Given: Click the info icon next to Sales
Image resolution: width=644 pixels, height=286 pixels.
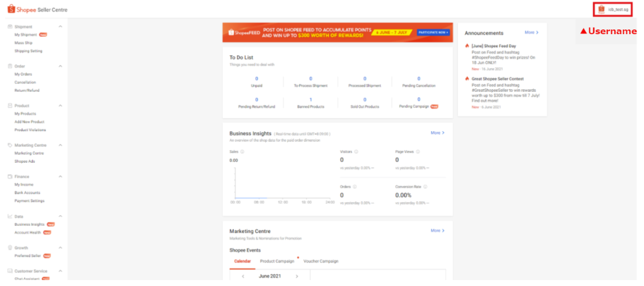Looking at the screenshot, I should [x=242, y=152].
